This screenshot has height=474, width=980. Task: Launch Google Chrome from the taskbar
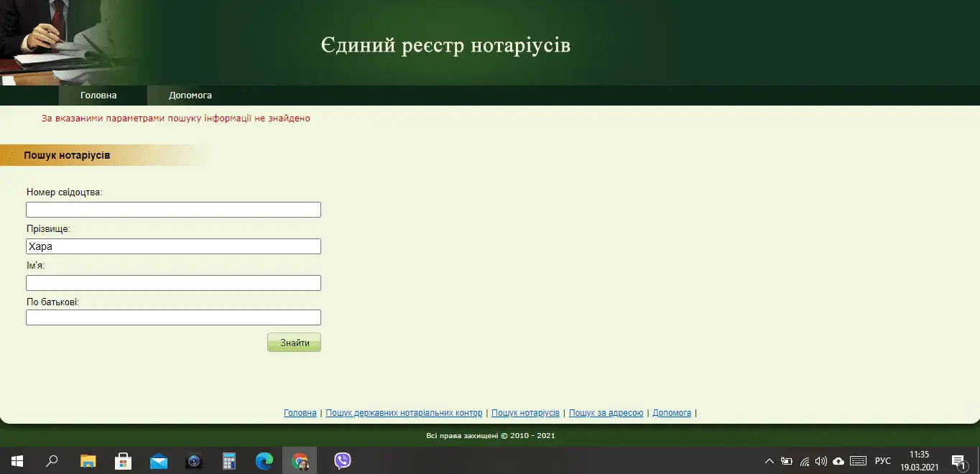(299, 460)
